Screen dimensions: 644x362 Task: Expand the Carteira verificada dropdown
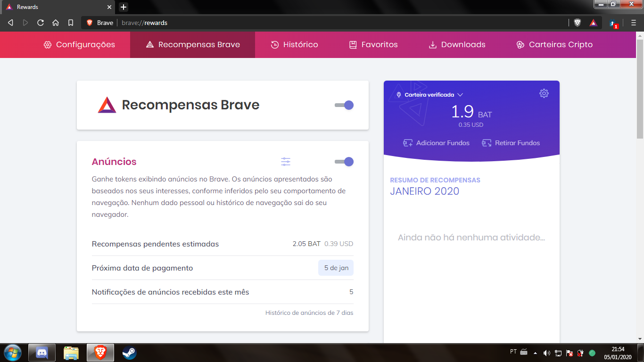[429, 95]
